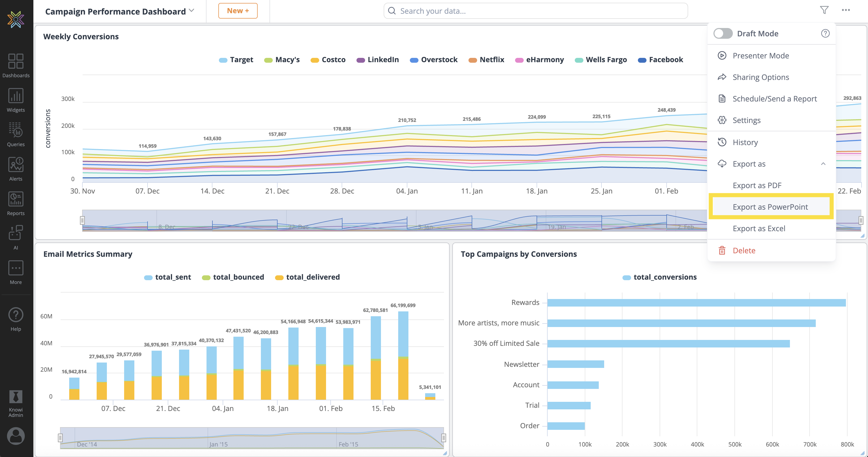The height and width of the screenshot is (457, 868).
Task: Collapse the Export as submenu
Action: [823, 164]
